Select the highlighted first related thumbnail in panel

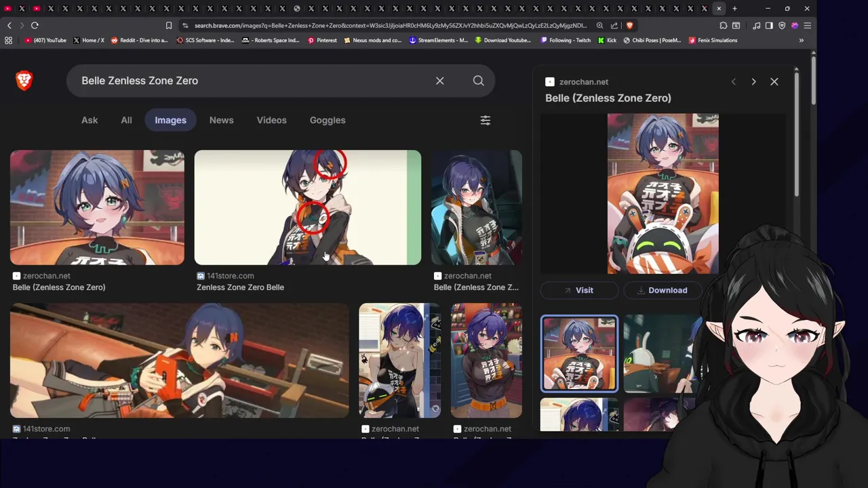(579, 354)
